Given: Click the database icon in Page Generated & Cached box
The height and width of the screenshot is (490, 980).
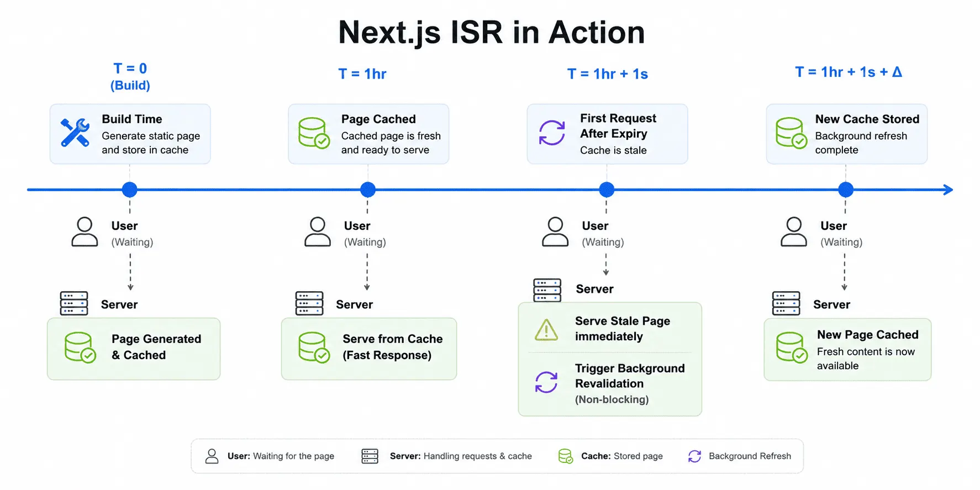Looking at the screenshot, I should [x=81, y=347].
